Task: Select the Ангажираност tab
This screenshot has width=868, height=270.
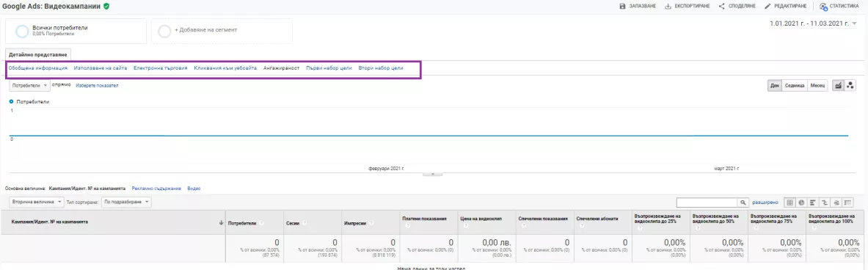Action: (281, 68)
